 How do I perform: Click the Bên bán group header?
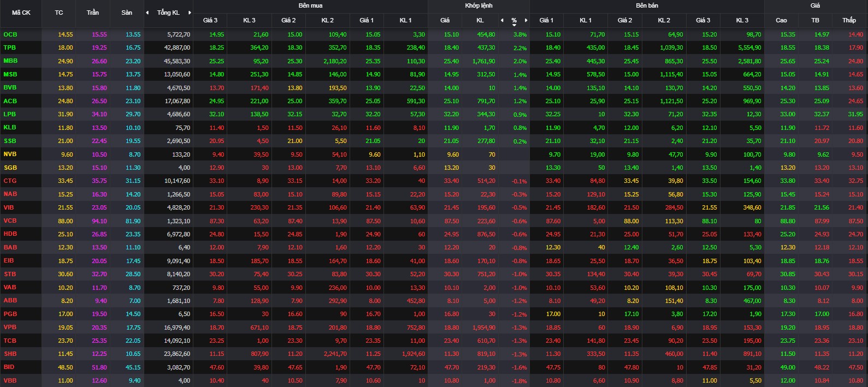click(x=647, y=5)
